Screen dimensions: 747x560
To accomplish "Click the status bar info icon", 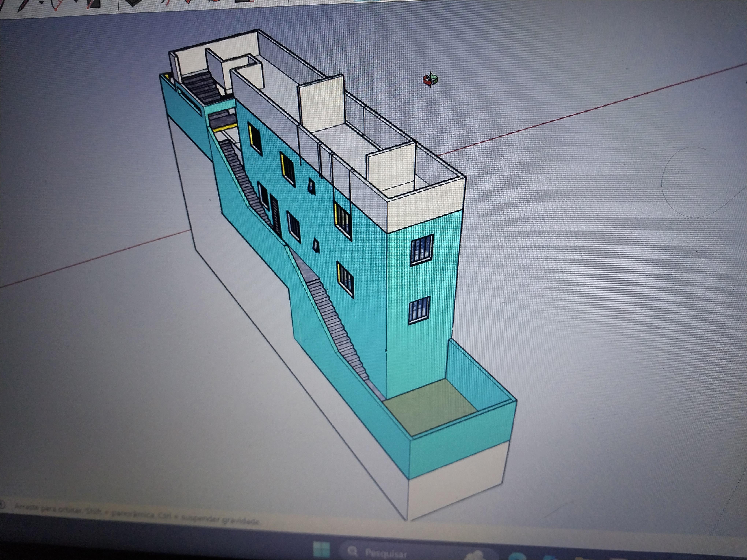I will (x=2, y=505).
